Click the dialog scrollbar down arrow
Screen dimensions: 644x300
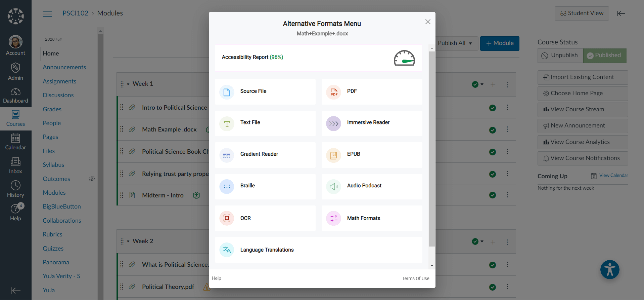click(432, 265)
